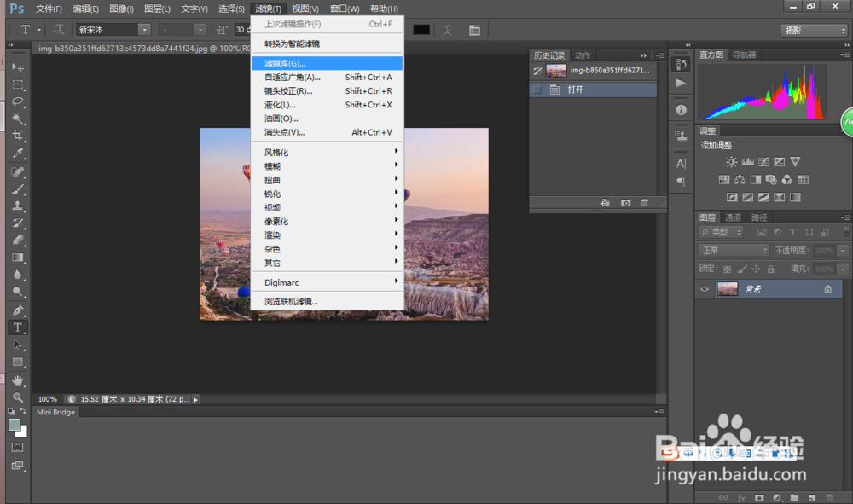Toggle lock transparent pixels
The height and width of the screenshot is (504, 853).
point(728,269)
